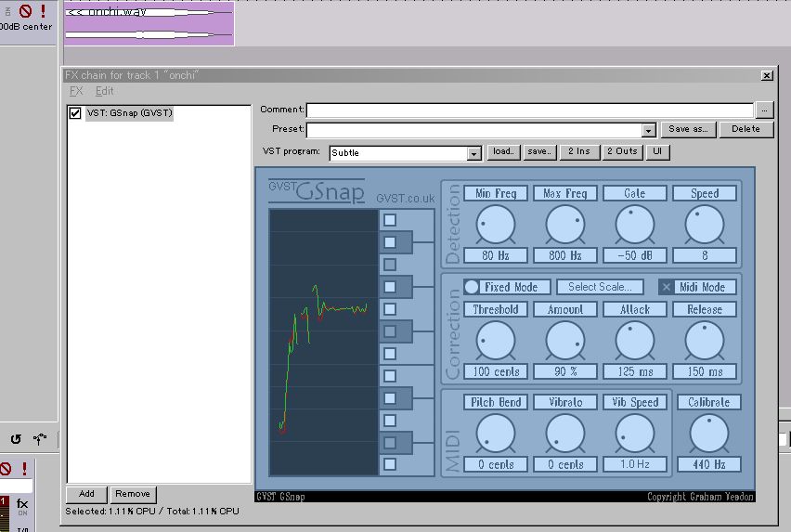Click the Vibrato knob
This screenshot has height=532, width=791.
[565, 434]
